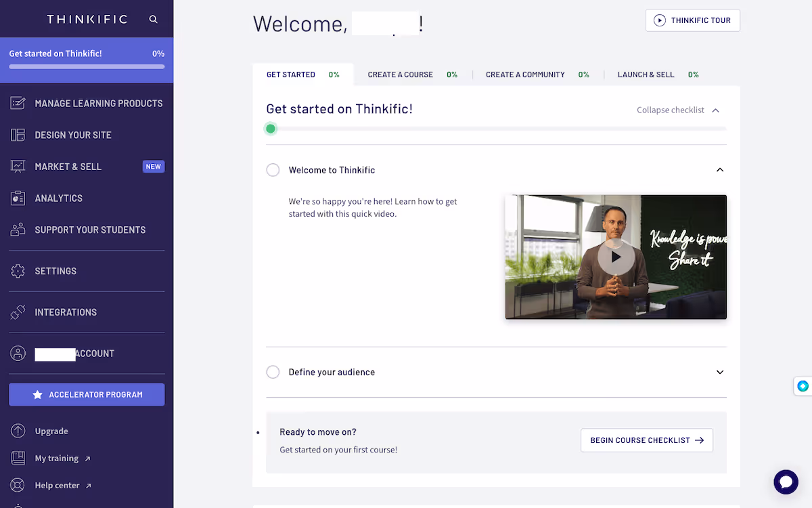The image size is (812, 508).
Task: Open the Upgrade link
Action: pyautogui.click(x=51, y=431)
